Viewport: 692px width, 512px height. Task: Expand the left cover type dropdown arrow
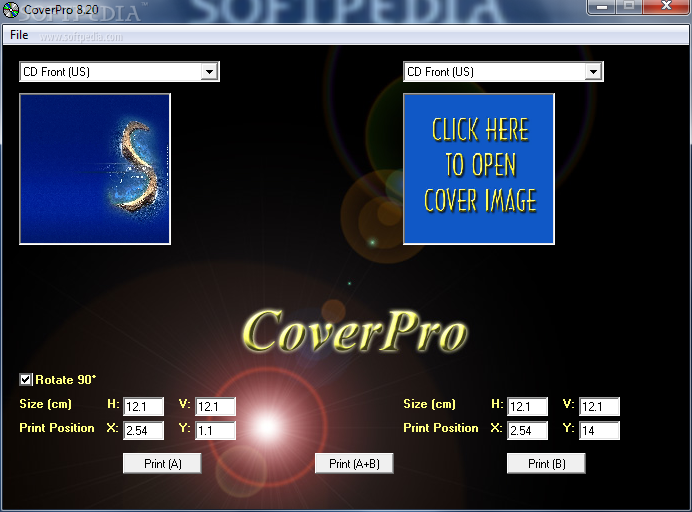click(x=209, y=72)
